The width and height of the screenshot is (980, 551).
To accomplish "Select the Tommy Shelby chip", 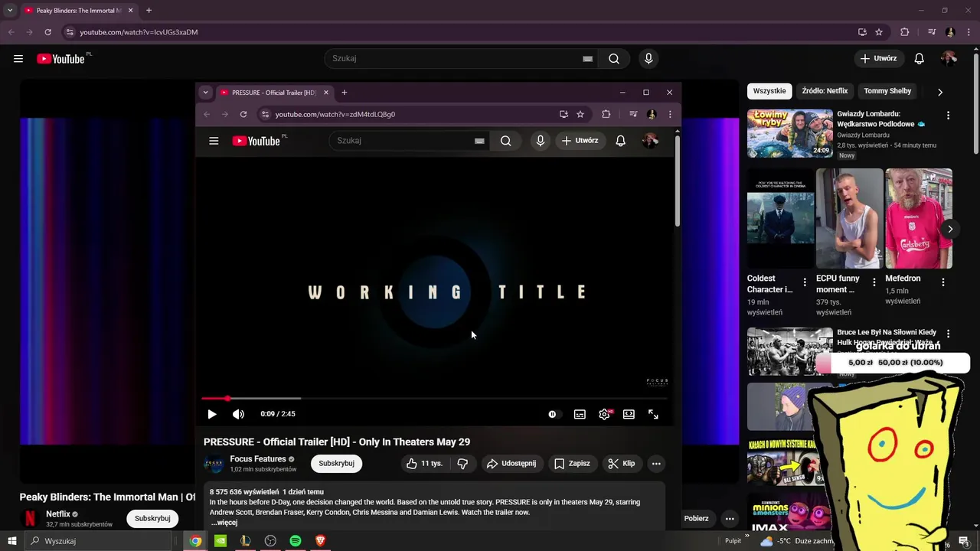I will pos(887,91).
